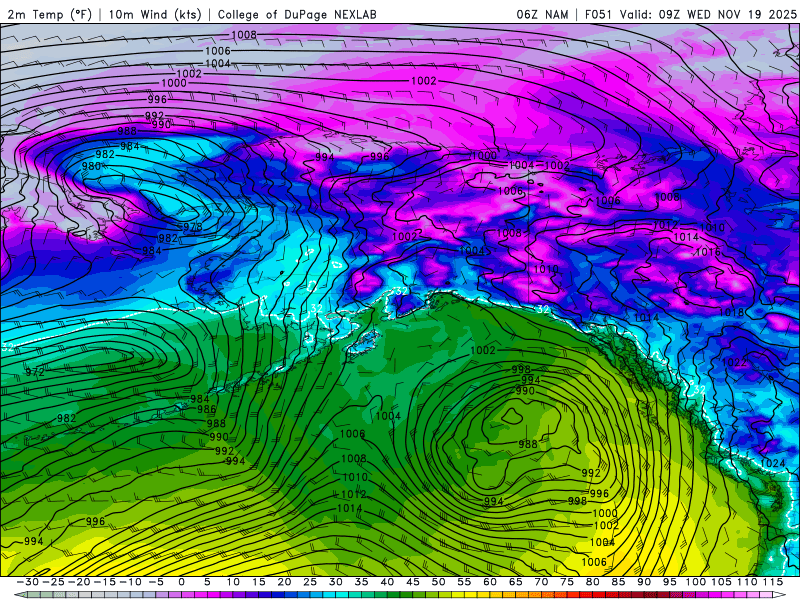Click the '95' color scale tick label
This screenshot has height=600, width=800.
[669, 582]
